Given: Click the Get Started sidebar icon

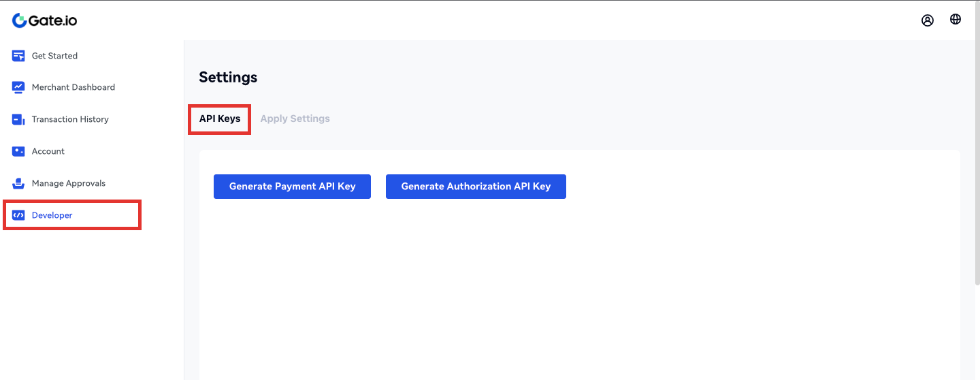Looking at the screenshot, I should [x=18, y=56].
